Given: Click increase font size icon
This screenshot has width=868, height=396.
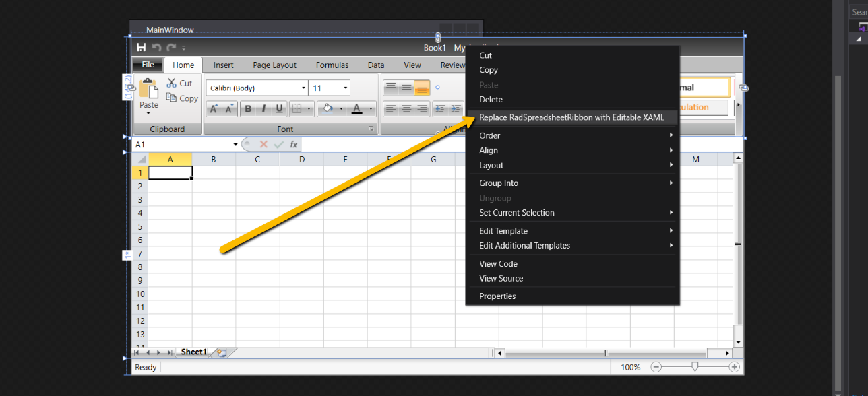Looking at the screenshot, I should click(x=214, y=108).
